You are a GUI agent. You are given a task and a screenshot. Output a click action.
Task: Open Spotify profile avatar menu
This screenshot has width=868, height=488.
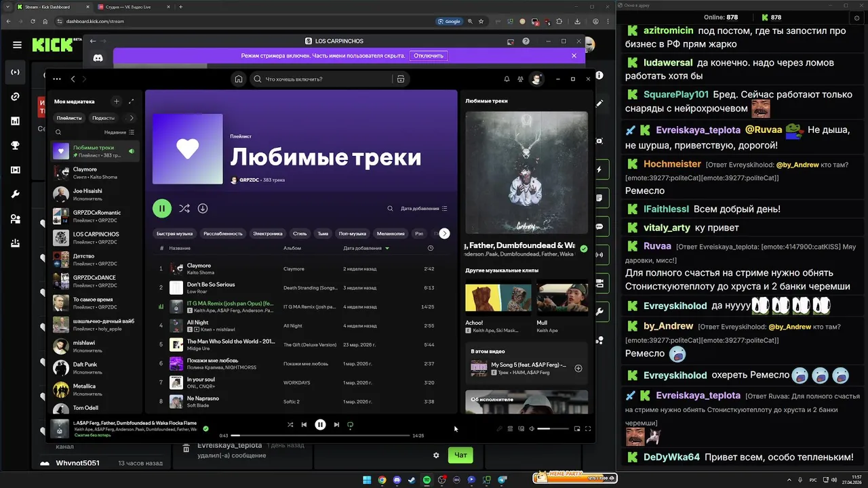click(536, 79)
